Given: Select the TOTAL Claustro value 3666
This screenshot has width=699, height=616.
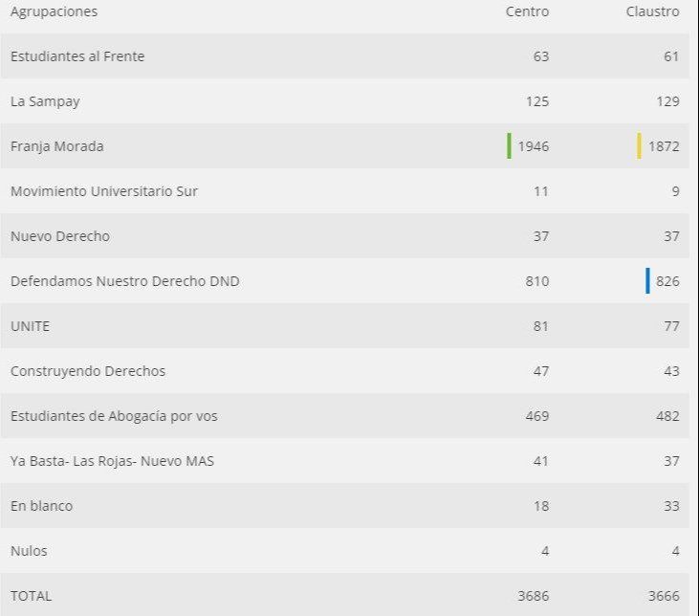Looking at the screenshot, I should click(x=664, y=596).
